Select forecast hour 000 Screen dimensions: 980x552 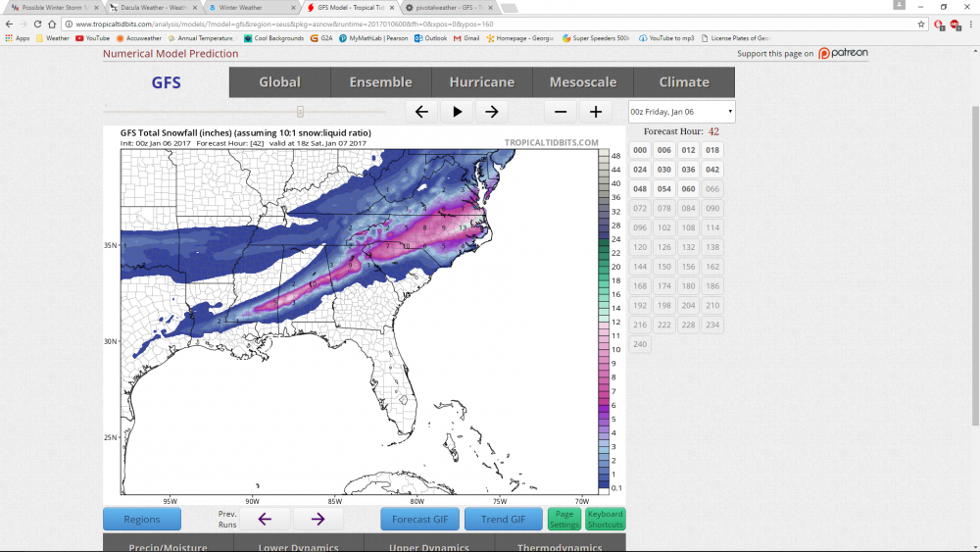click(x=640, y=150)
